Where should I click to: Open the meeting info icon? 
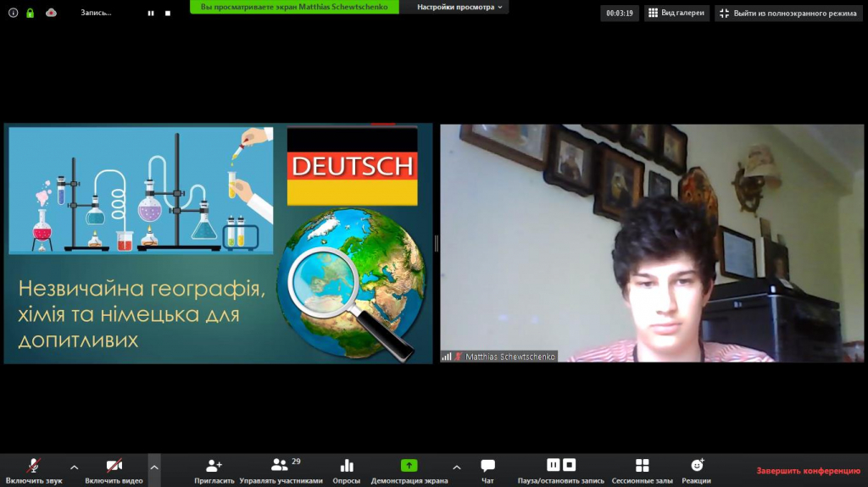[x=14, y=13]
